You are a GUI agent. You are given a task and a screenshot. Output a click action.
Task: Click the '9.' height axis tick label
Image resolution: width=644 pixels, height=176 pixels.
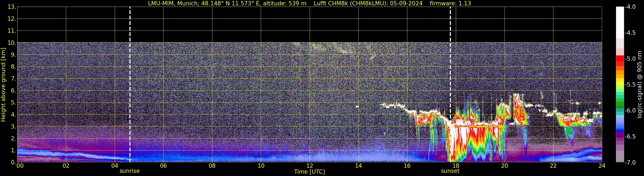13,55
